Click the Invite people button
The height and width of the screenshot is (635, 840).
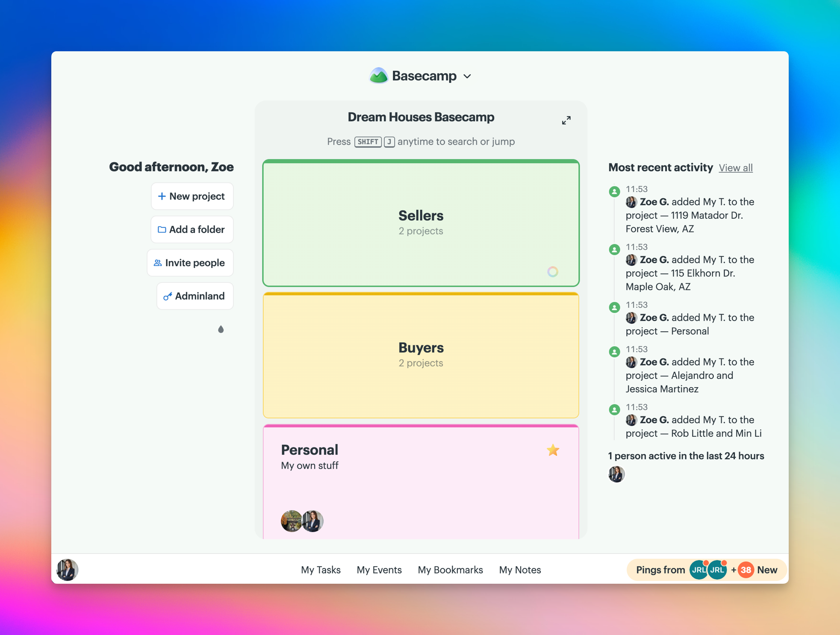tap(190, 263)
